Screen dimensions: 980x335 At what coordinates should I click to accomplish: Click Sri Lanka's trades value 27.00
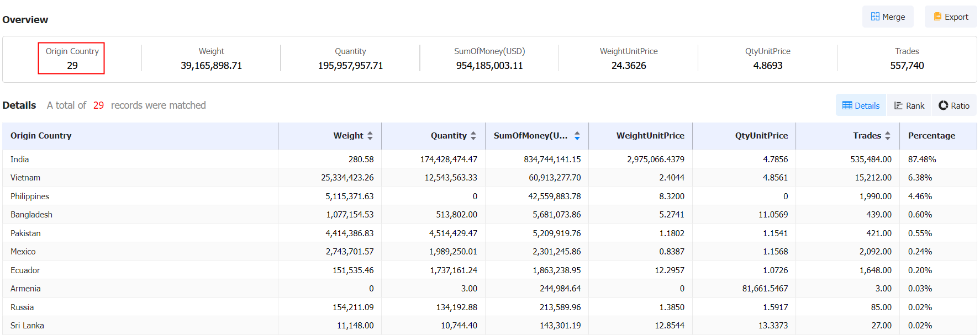(x=882, y=326)
